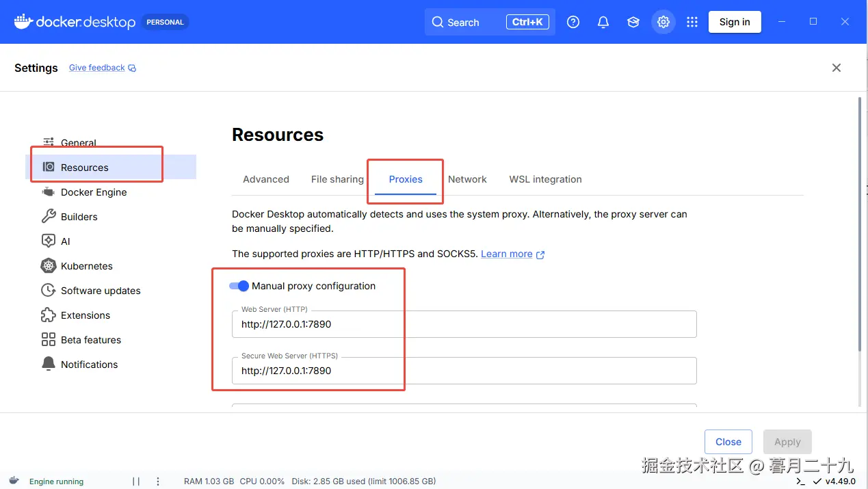The width and height of the screenshot is (868, 489).
Task: Pause the engine using status bar pause icon
Action: coord(136,481)
